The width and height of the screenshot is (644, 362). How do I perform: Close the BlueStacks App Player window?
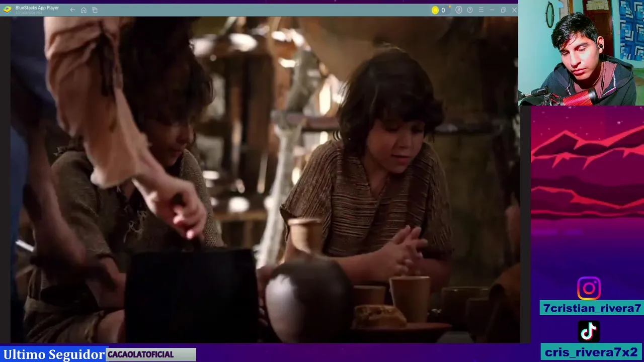pos(514,10)
